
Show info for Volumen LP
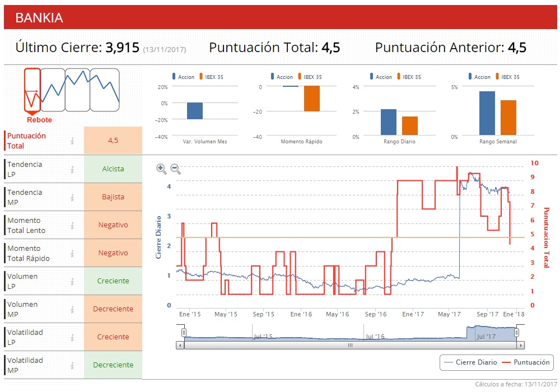(x=72, y=281)
